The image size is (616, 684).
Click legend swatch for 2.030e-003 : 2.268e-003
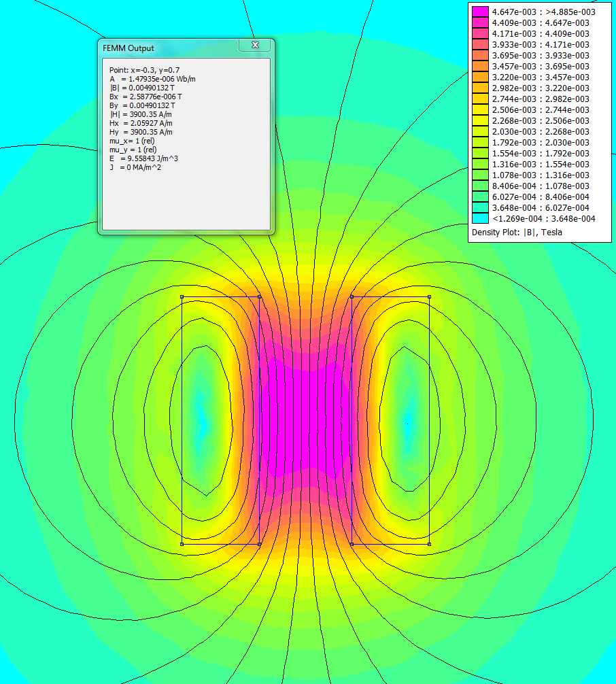[x=480, y=131]
